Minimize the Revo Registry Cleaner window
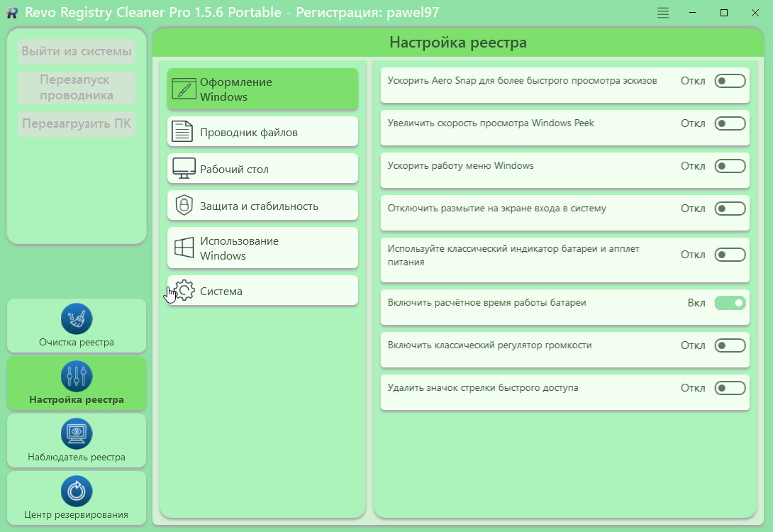Screen dimensions: 773x532 pyautogui.click(x=693, y=13)
